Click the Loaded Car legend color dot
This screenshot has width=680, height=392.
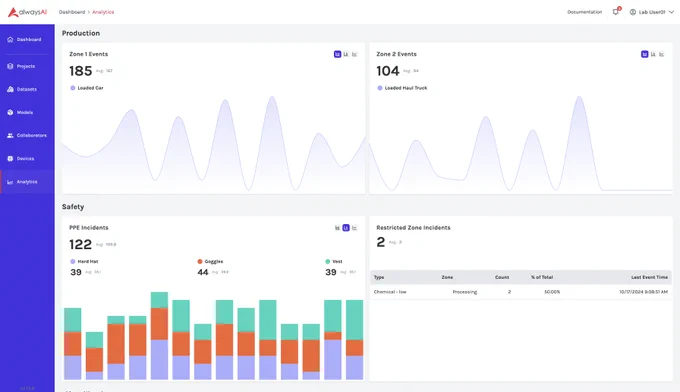pos(72,88)
